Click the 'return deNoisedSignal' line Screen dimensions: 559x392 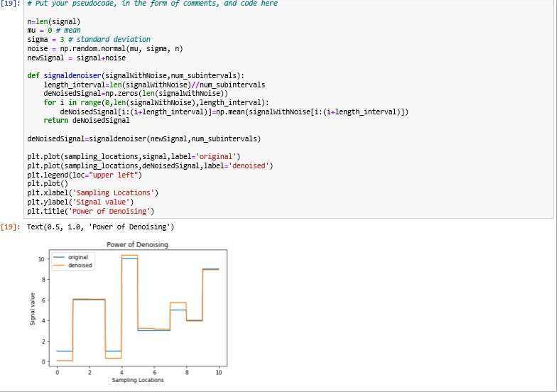(x=87, y=121)
